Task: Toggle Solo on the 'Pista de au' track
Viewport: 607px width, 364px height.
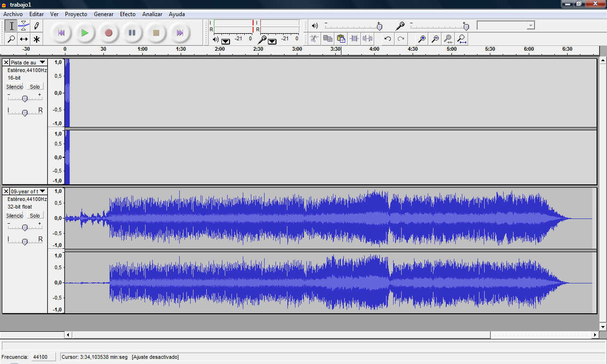Action: (35, 87)
